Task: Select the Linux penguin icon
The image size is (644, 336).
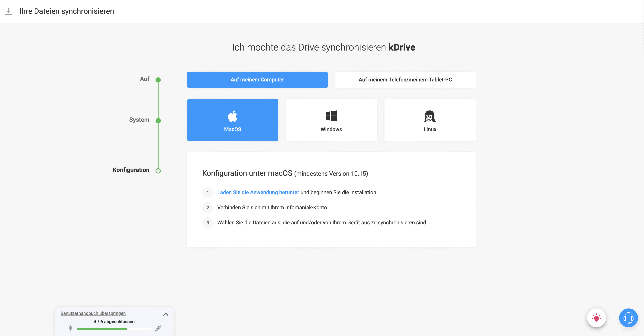Action: [430, 116]
